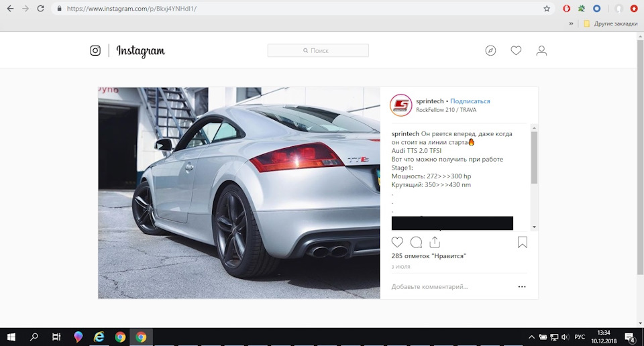
Task: View the 285 отметок "Нравится" likes
Action: pos(429,256)
